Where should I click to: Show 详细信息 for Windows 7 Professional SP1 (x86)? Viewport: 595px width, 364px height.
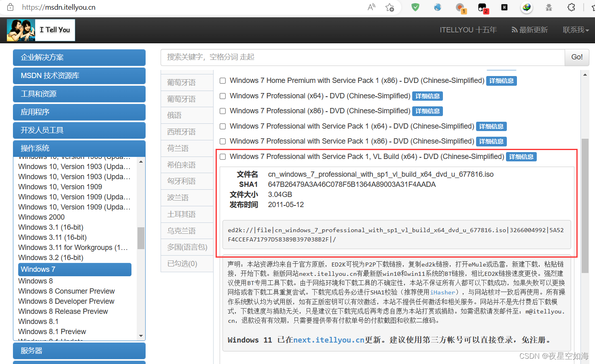[x=491, y=142]
